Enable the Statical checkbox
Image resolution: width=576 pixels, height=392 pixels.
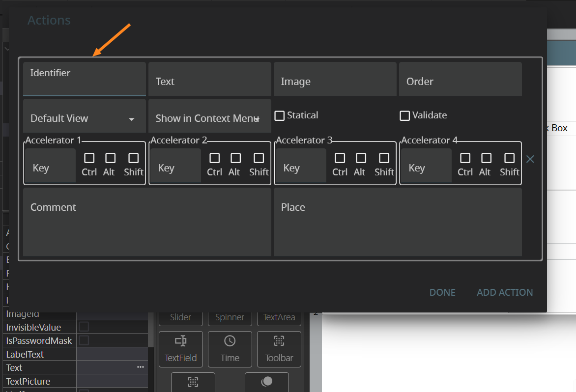(x=280, y=116)
